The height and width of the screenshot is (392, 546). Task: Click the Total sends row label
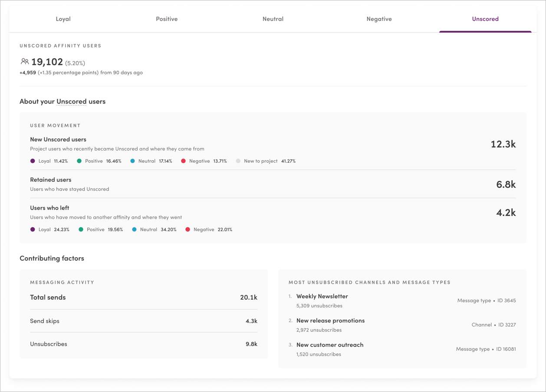tap(48, 297)
